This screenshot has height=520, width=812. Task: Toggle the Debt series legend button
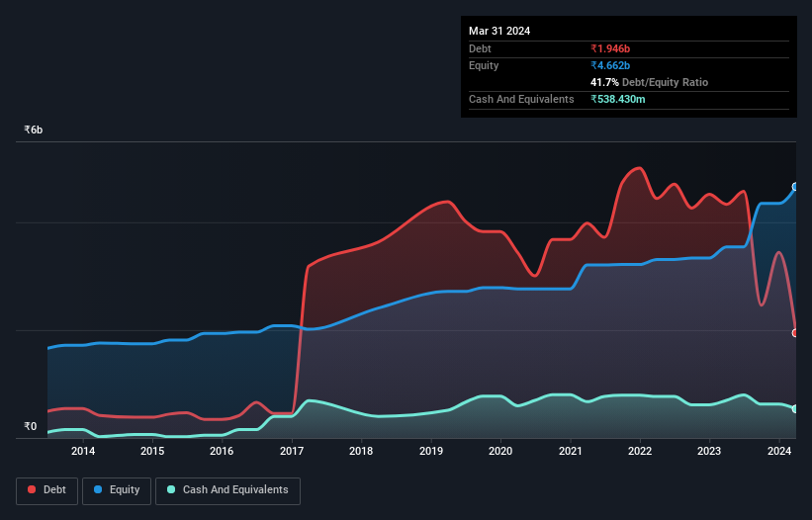tap(47, 490)
